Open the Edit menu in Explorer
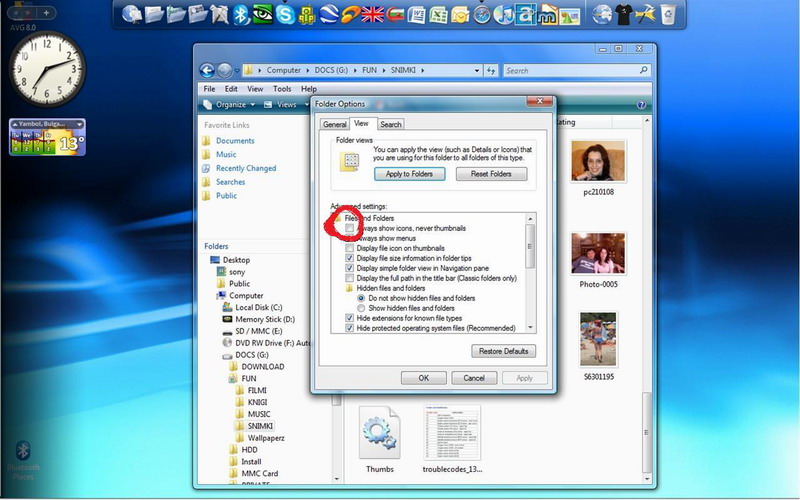 coord(231,89)
